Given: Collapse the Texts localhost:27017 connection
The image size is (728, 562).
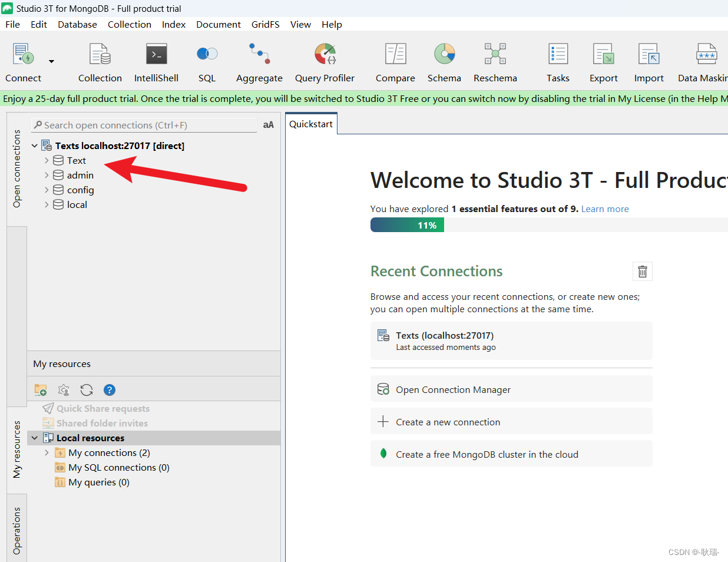Looking at the screenshot, I should point(35,146).
